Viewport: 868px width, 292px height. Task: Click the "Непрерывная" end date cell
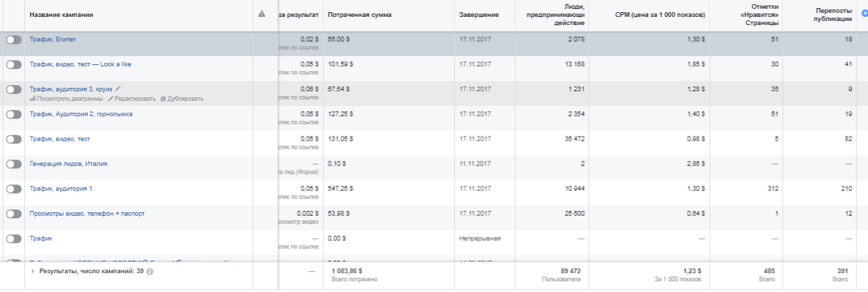click(x=480, y=238)
